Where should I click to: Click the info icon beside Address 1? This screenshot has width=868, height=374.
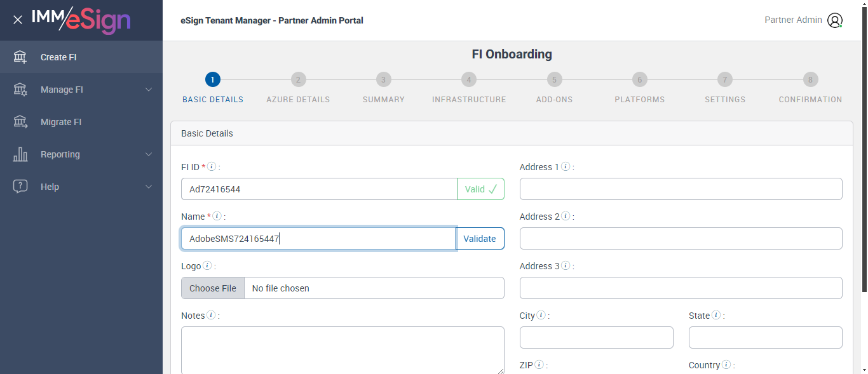pos(566,167)
